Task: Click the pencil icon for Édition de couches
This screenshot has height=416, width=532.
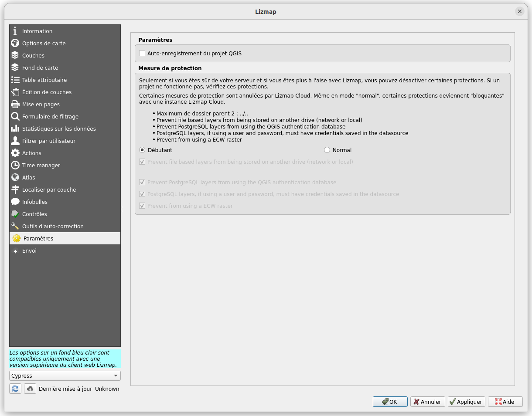Action: click(15, 92)
